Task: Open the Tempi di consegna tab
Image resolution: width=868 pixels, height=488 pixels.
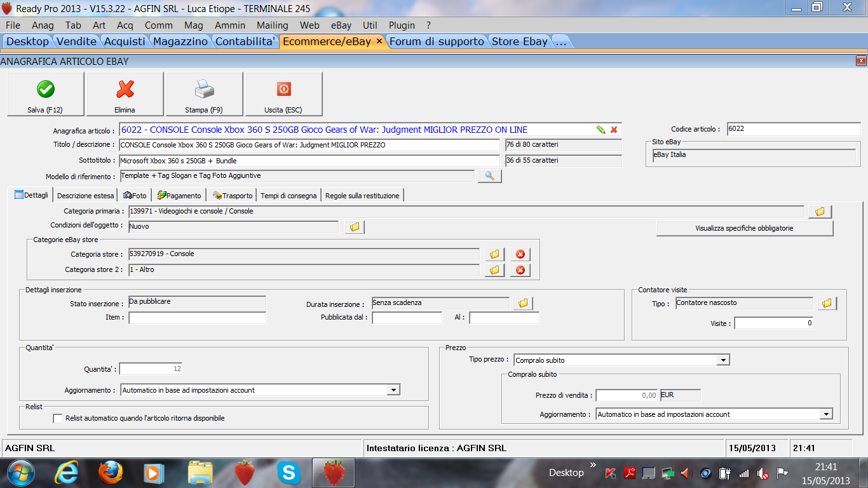Action: click(288, 195)
